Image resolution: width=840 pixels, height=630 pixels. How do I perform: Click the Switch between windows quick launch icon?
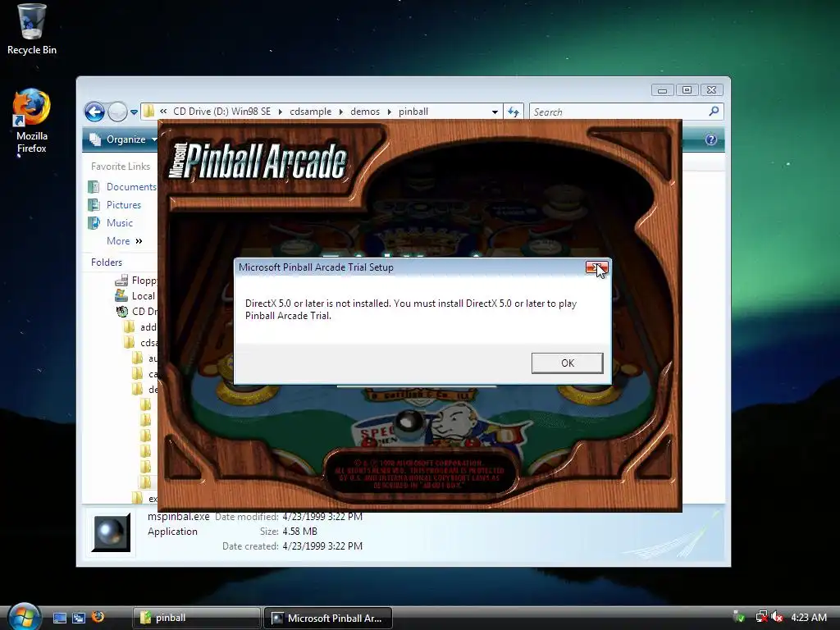tap(79, 618)
